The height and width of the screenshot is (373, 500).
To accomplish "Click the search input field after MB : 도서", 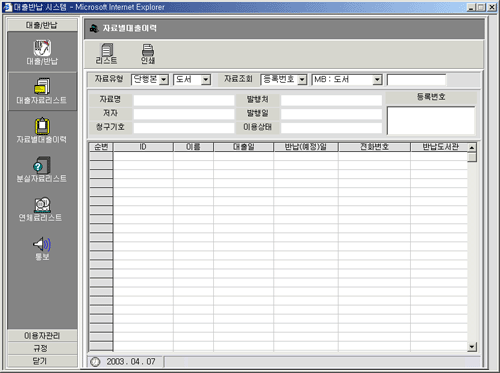I will pos(416,80).
